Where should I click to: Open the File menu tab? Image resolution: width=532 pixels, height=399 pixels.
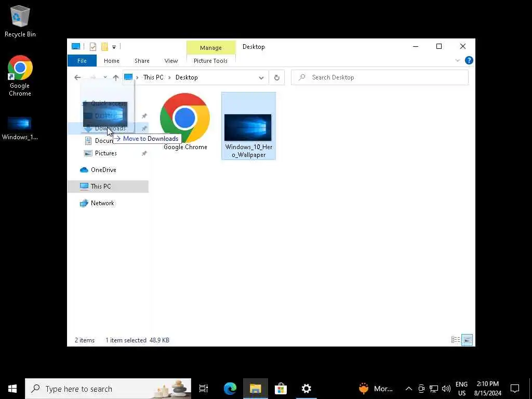tap(82, 61)
